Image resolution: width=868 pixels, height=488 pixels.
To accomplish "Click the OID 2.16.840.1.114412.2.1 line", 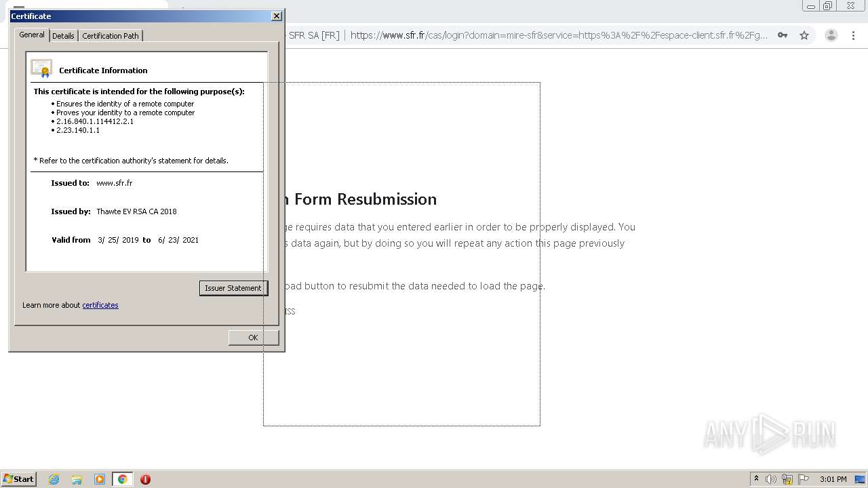I will 94,121.
